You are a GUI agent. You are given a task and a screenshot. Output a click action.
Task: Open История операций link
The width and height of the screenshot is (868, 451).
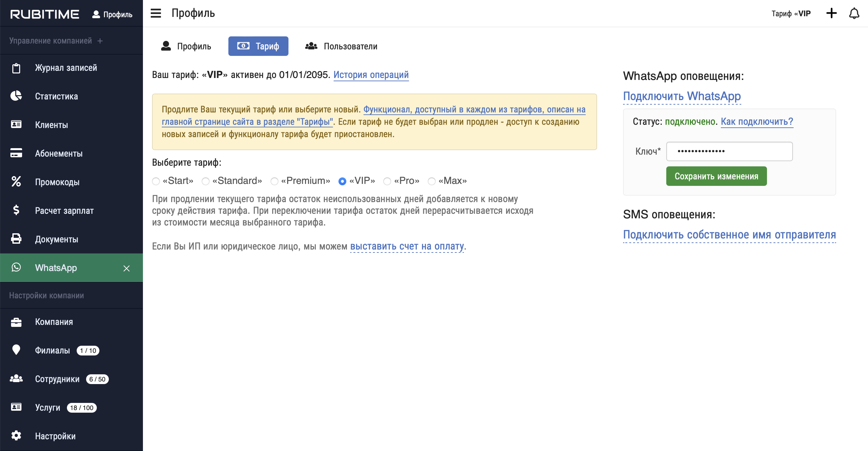(371, 74)
